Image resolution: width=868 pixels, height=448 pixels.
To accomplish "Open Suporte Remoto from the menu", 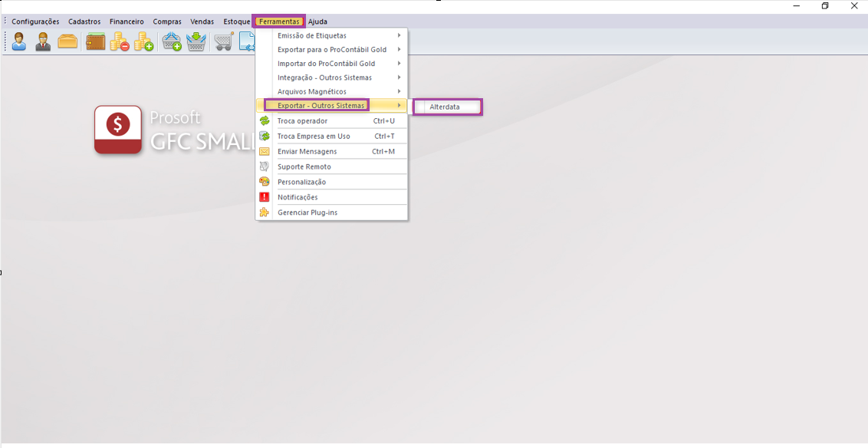I will click(x=331, y=166).
